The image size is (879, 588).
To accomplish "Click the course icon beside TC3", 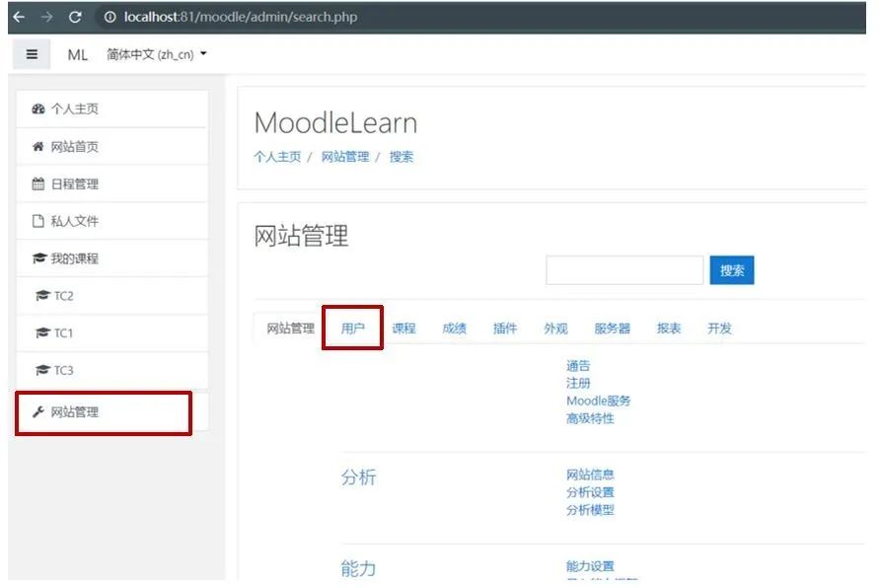I will (x=42, y=371).
